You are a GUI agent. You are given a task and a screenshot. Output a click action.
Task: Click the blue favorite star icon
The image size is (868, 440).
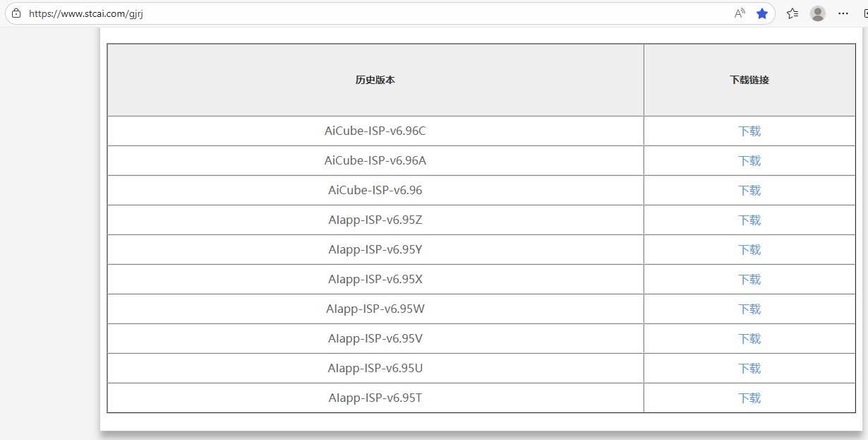click(x=762, y=13)
